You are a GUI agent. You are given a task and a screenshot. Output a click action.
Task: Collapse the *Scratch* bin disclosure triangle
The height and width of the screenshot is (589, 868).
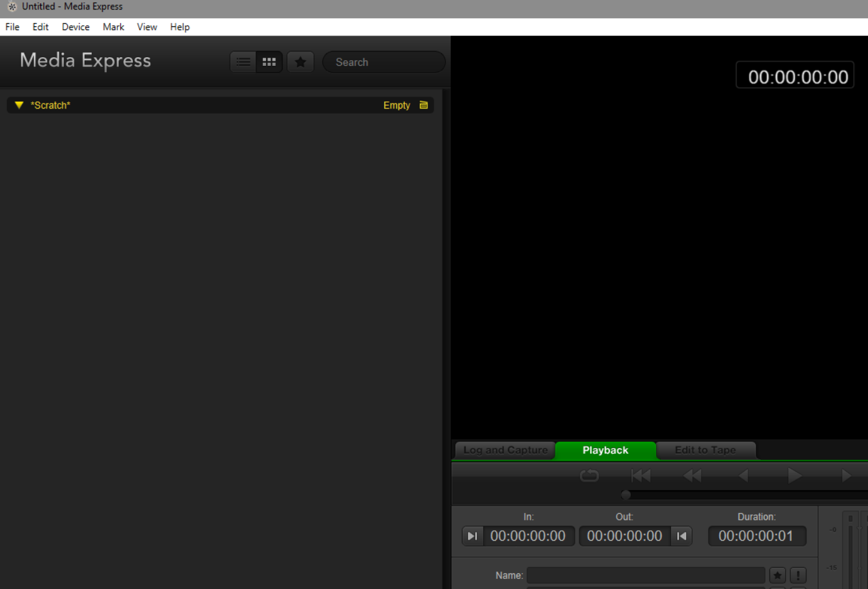tap(18, 105)
